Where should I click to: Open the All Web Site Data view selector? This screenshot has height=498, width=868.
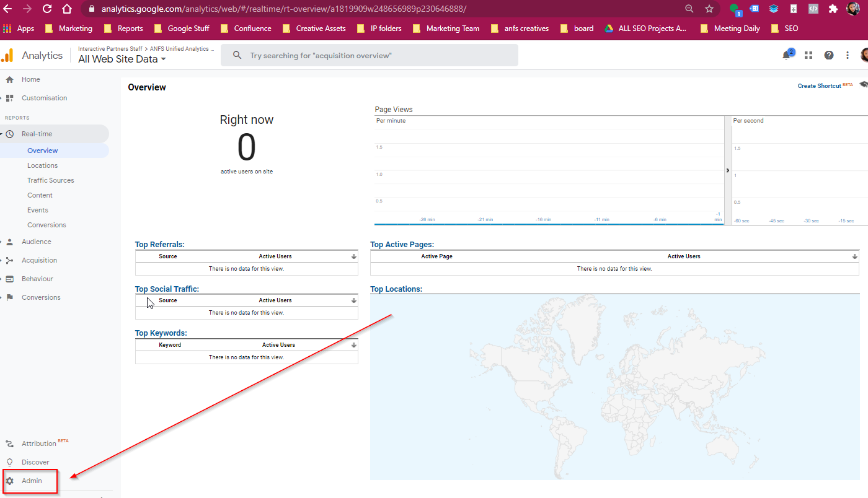point(122,59)
